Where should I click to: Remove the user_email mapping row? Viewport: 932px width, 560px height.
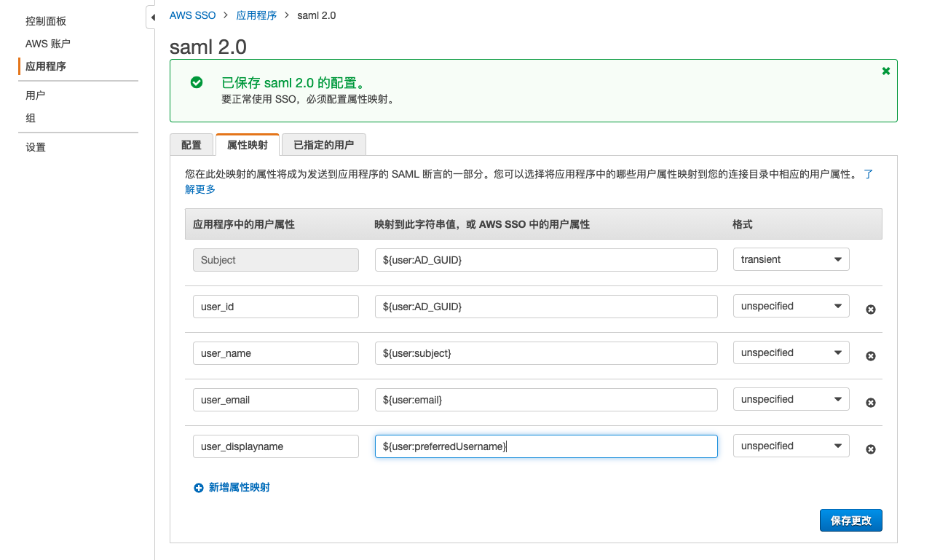pyautogui.click(x=870, y=403)
